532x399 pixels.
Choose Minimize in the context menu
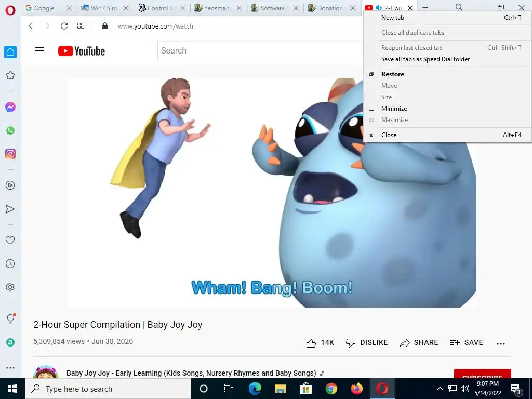[447, 109]
